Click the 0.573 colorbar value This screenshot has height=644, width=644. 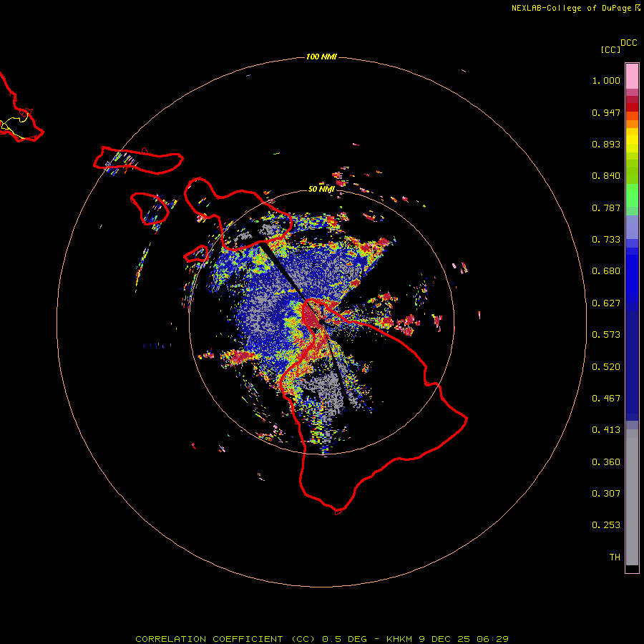point(606,335)
